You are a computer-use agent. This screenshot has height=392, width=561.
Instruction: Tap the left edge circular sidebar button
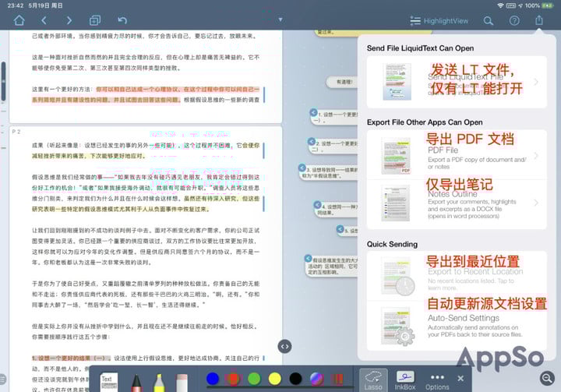click(x=2, y=379)
